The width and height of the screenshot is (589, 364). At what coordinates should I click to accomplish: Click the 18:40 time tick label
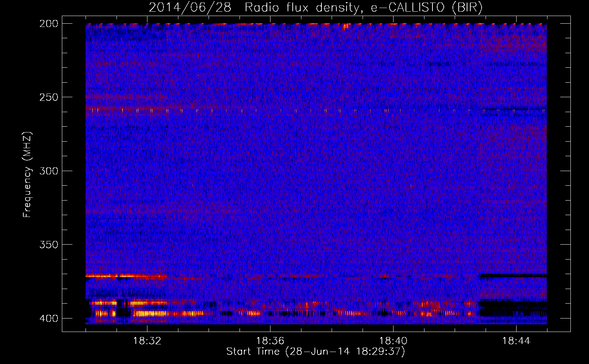coord(393,341)
